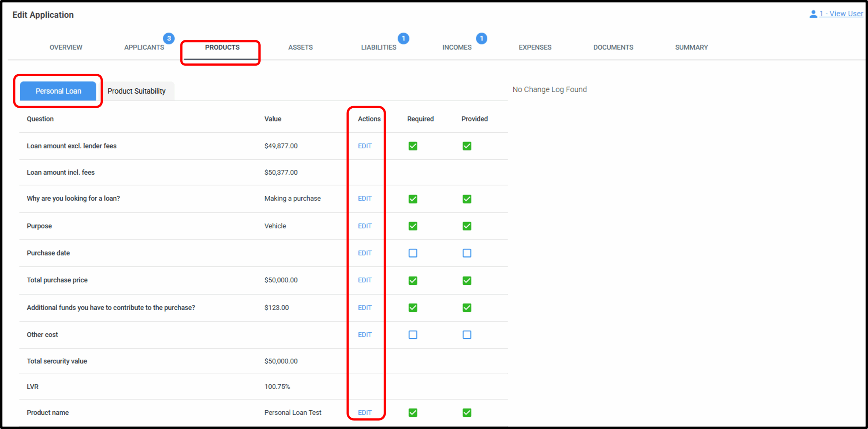Click the Incomes count badge
The image size is (868, 429).
[x=481, y=38]
